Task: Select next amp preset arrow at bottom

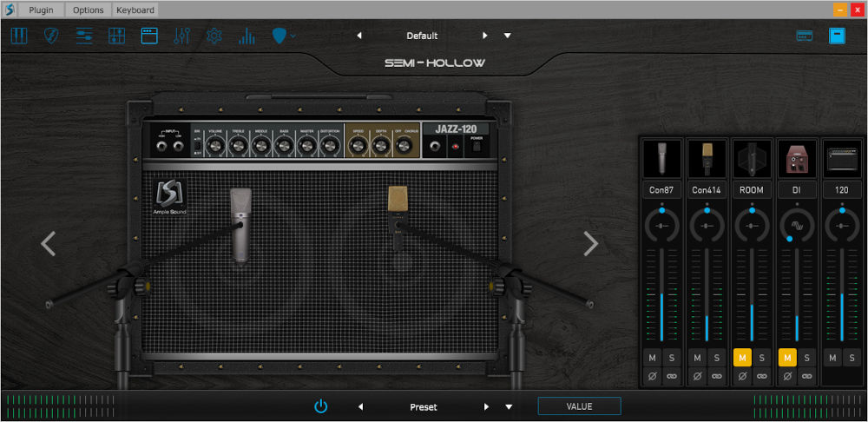Action: pyautogui.click(x=487, y=407)
